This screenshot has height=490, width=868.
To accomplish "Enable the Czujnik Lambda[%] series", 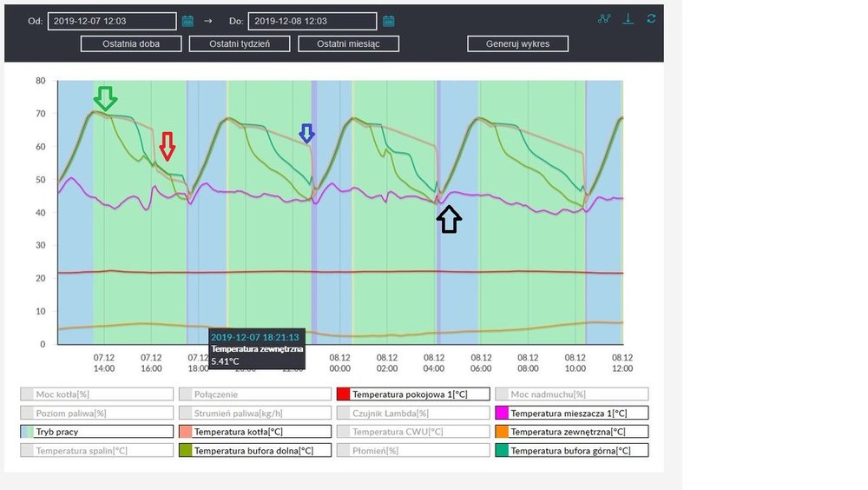I will [x=413, y=413].
